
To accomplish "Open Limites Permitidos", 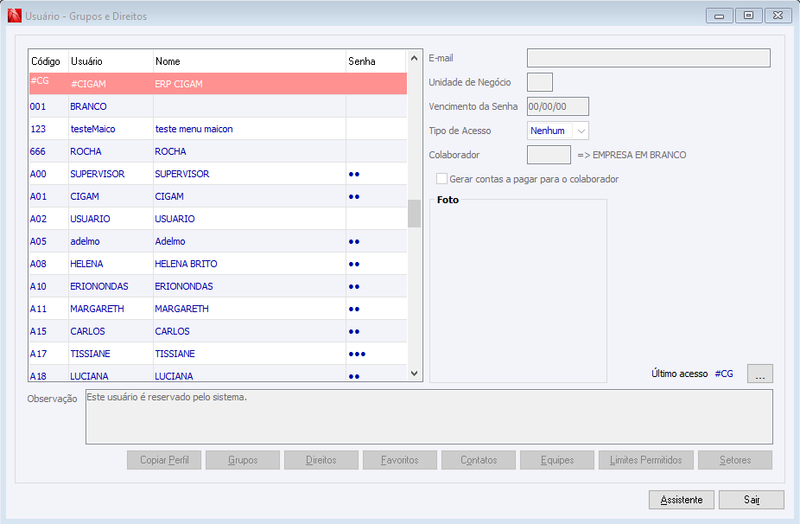I will click(x=646, y=460).
